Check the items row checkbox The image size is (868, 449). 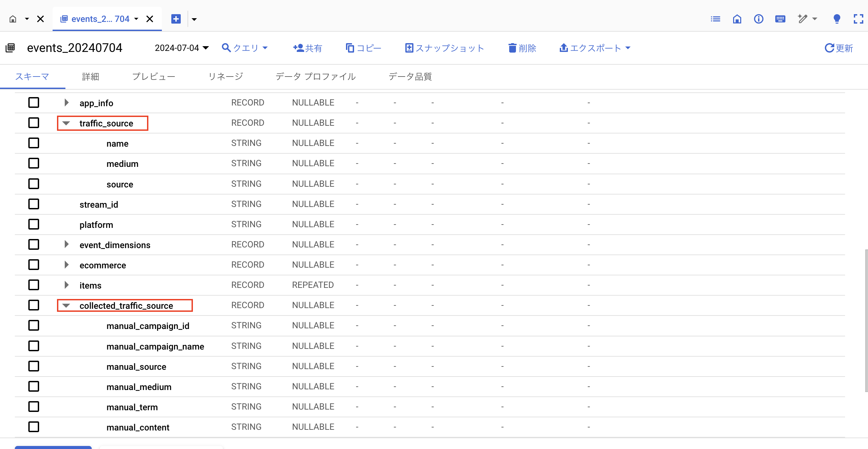tap(34, 285)
